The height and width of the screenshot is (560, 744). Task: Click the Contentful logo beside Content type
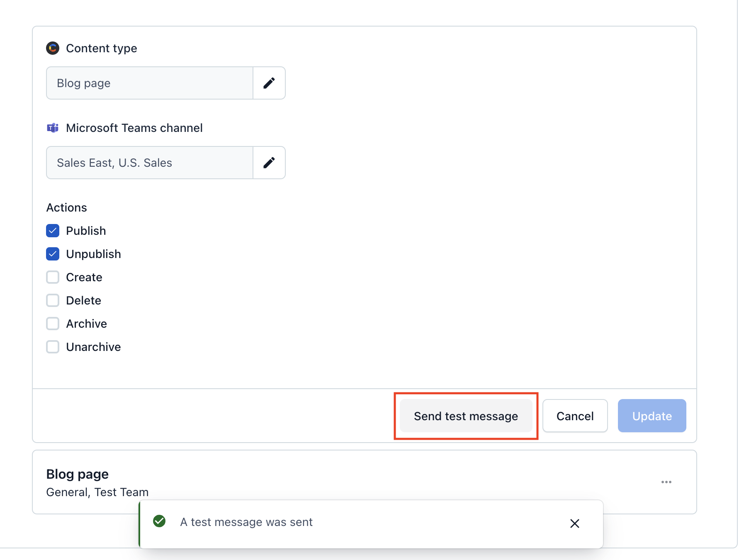(x=53, y=48)
